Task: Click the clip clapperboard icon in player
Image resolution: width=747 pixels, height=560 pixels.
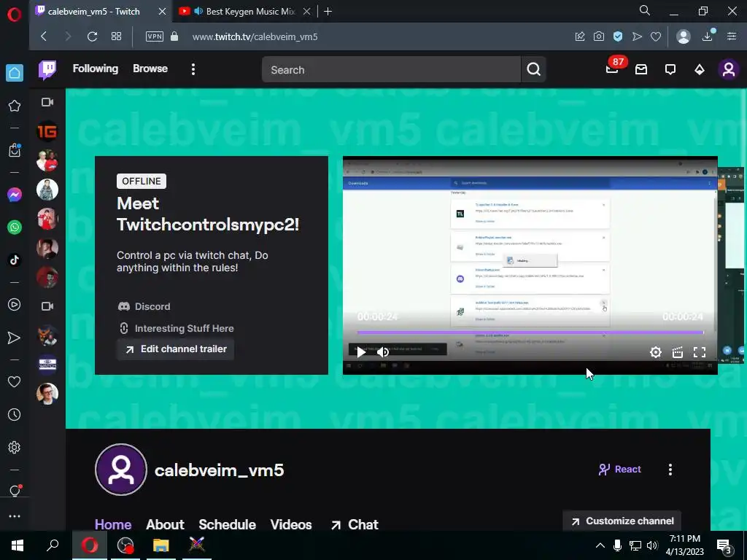Action: point(678,352)
